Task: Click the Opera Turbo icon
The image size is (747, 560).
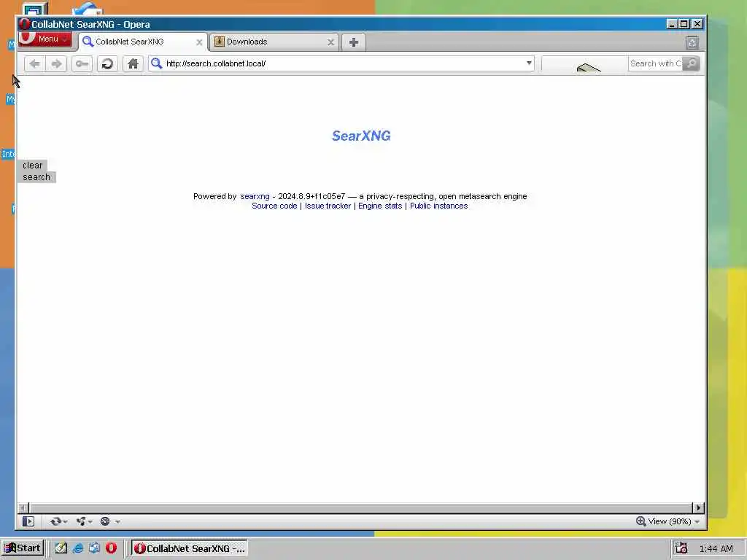Action: tap(105, 521)
